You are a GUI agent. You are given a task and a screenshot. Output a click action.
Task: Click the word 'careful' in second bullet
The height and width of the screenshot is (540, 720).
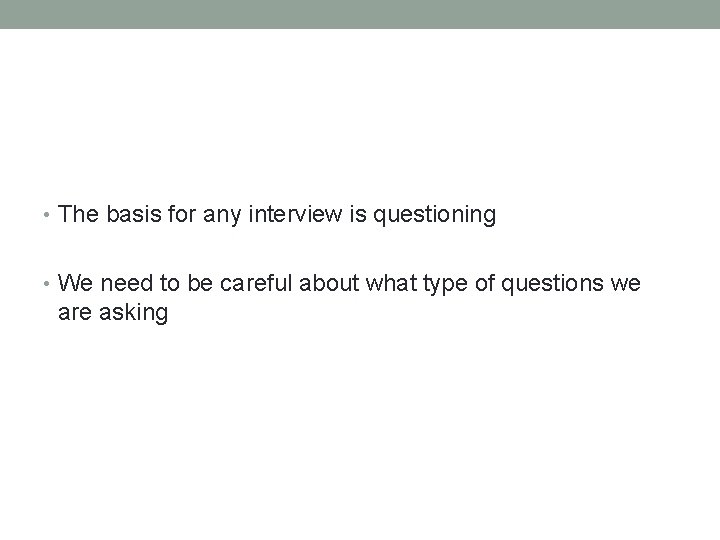pos(256,283)
